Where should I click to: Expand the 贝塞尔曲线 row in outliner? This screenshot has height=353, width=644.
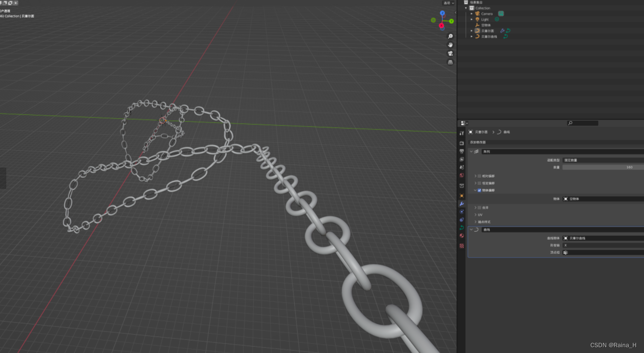472,36
